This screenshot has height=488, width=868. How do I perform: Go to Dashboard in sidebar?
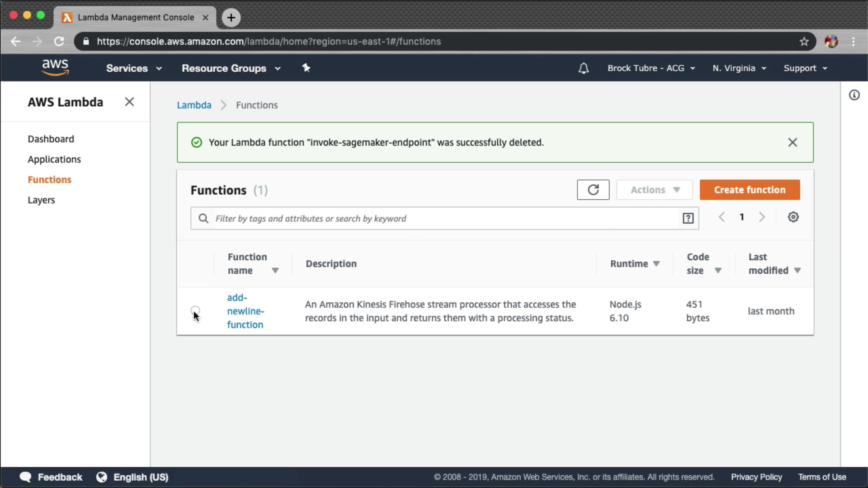[51, 139]
